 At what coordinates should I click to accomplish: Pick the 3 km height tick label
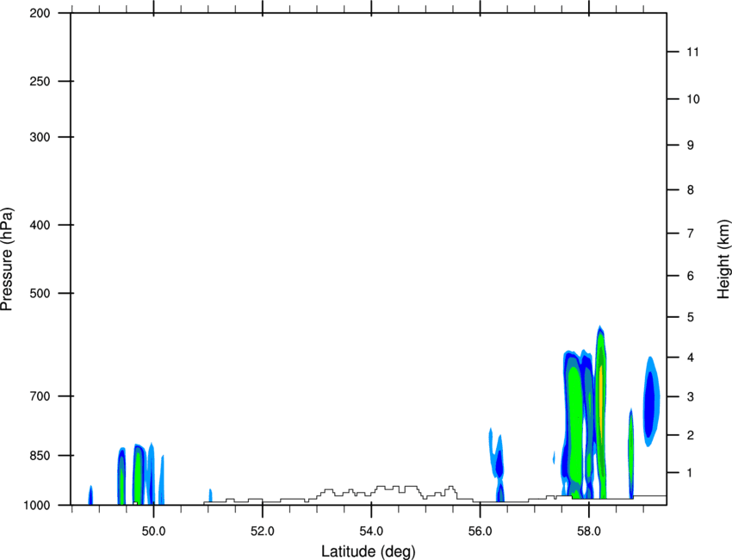[690, 397]
